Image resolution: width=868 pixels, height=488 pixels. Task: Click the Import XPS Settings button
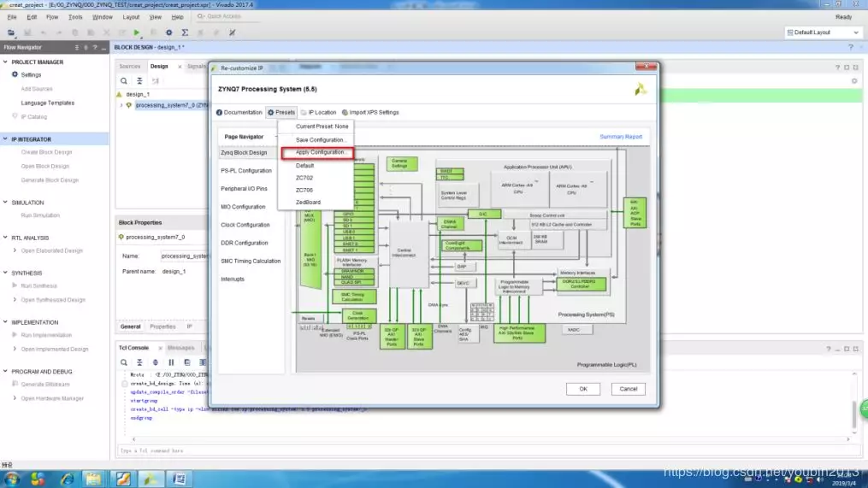click(x=369, y=112)
